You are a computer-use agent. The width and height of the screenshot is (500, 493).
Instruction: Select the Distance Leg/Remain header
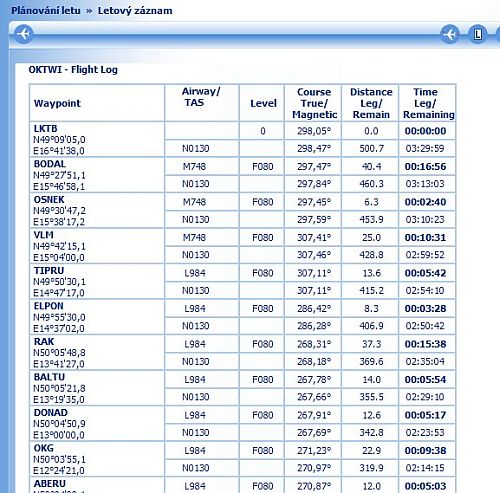(371, 103)
